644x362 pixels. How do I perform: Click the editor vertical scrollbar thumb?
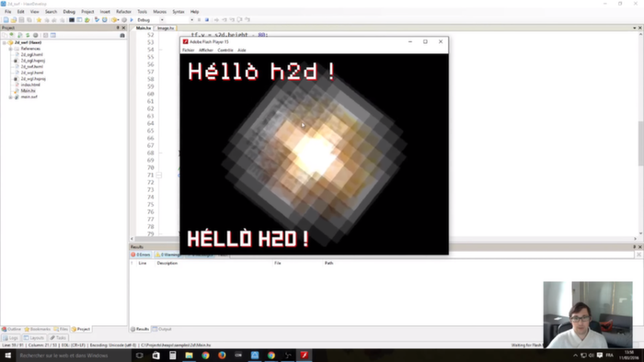[x=640, y=143]
